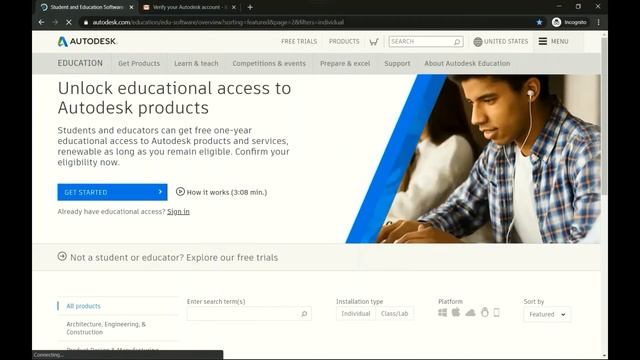640x360 pixels.
Task: Open the shopping cart icon
Action: [374, 42]
